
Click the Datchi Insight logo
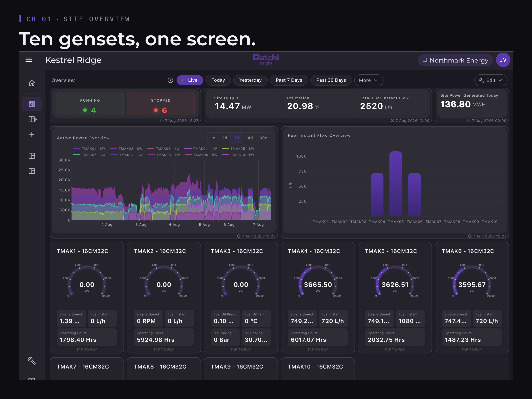coord(266,60)
